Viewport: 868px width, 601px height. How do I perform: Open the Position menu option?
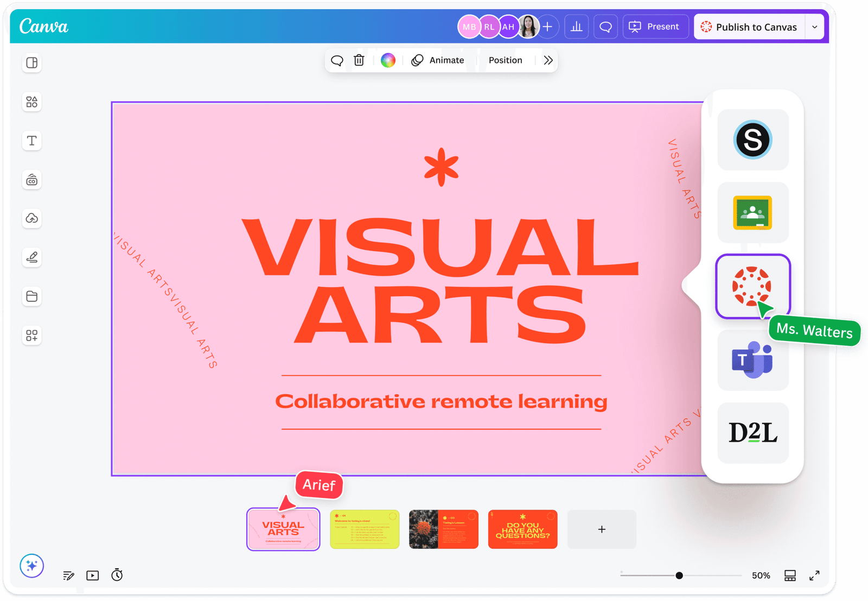tap(505, 60)
